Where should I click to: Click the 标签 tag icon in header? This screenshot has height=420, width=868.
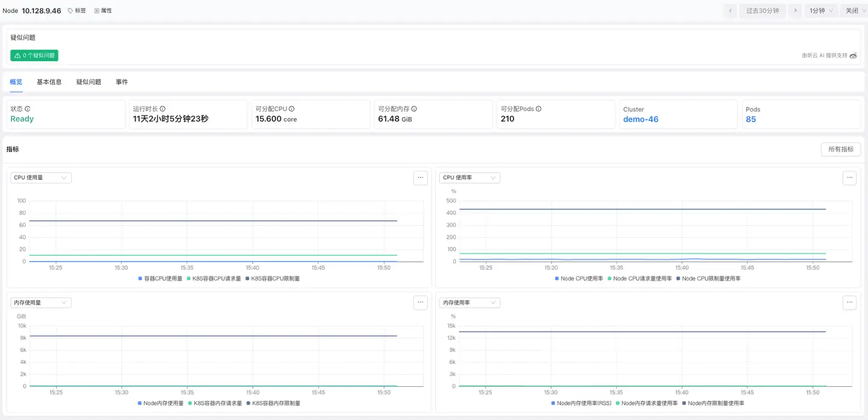coord(71,11)
